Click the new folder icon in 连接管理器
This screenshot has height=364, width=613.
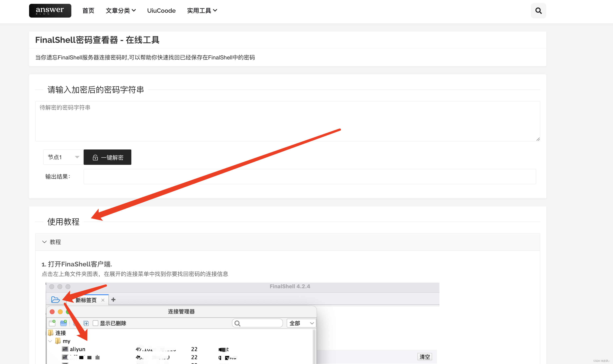click(x=63, y=323)
